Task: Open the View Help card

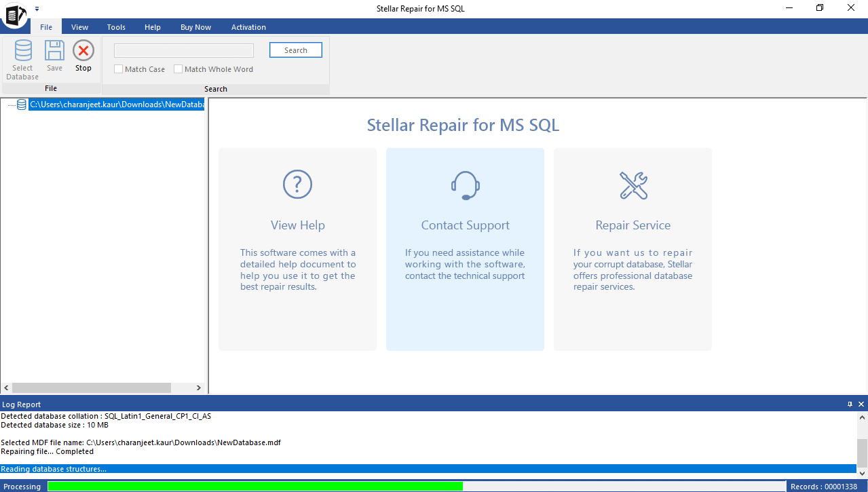Action: [x=297, y=249]
